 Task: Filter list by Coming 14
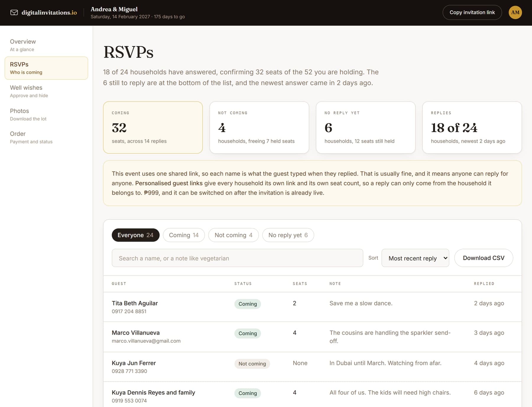coord(184,235)
